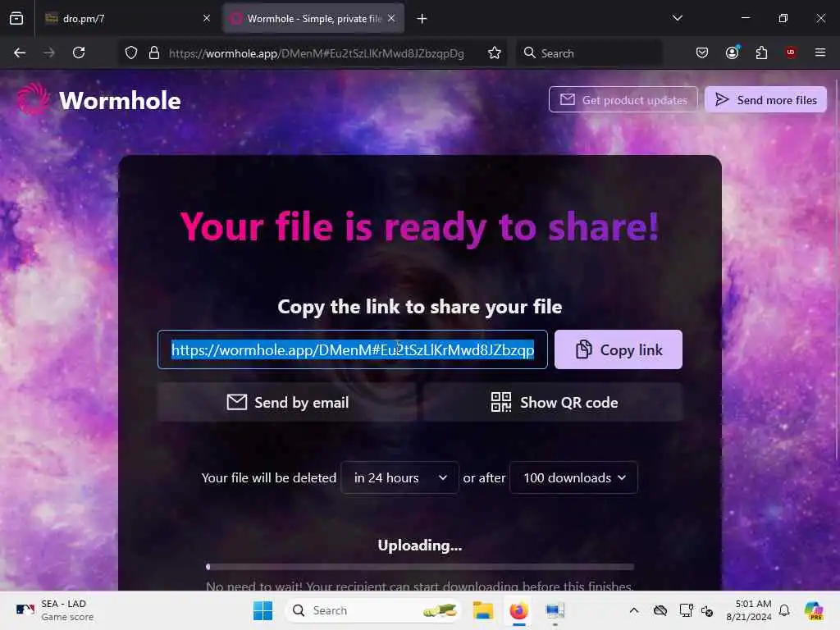The height and width of the screenshot is (630, 840).
Task: Click the OneDrive cloud tray icon
Action: pos(660,610)
